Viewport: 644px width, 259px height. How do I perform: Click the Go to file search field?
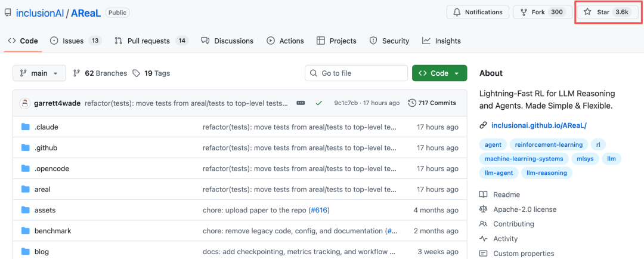[x=357, y=73]
